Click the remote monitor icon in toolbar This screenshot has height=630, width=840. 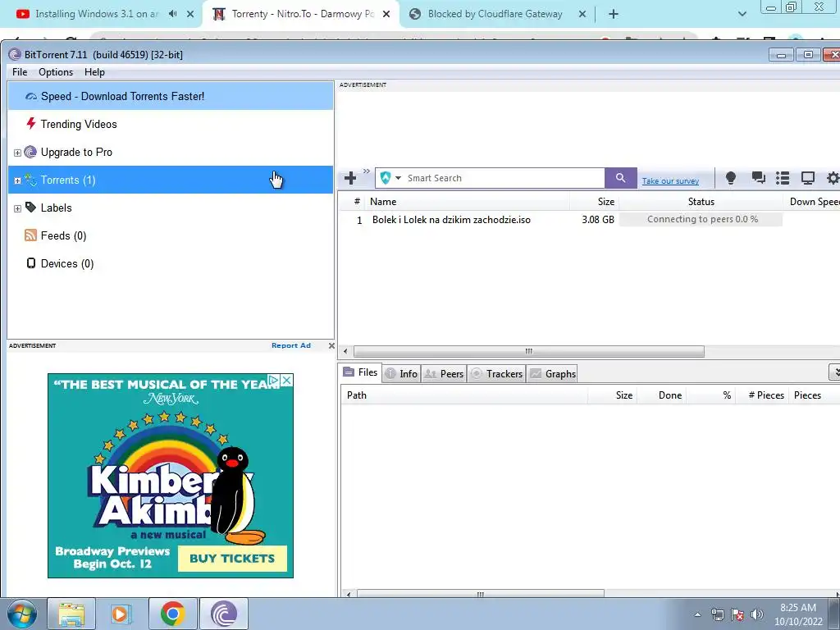808,178
